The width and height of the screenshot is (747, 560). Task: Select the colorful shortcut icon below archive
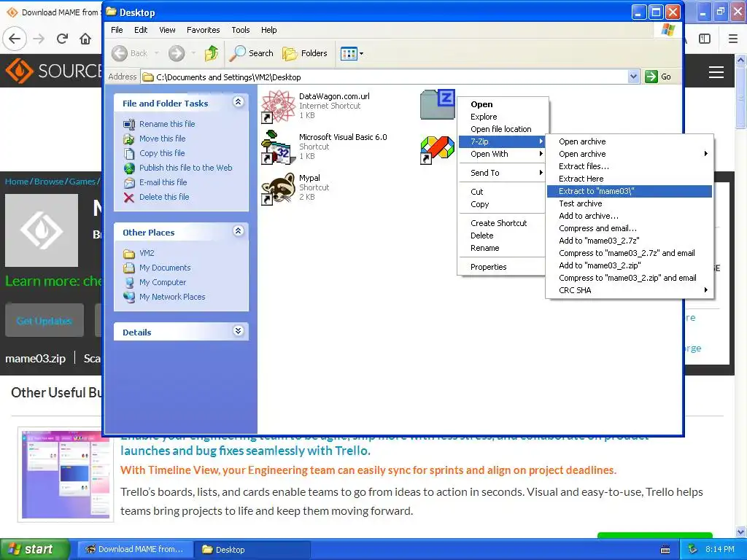(x=437, y=149)
